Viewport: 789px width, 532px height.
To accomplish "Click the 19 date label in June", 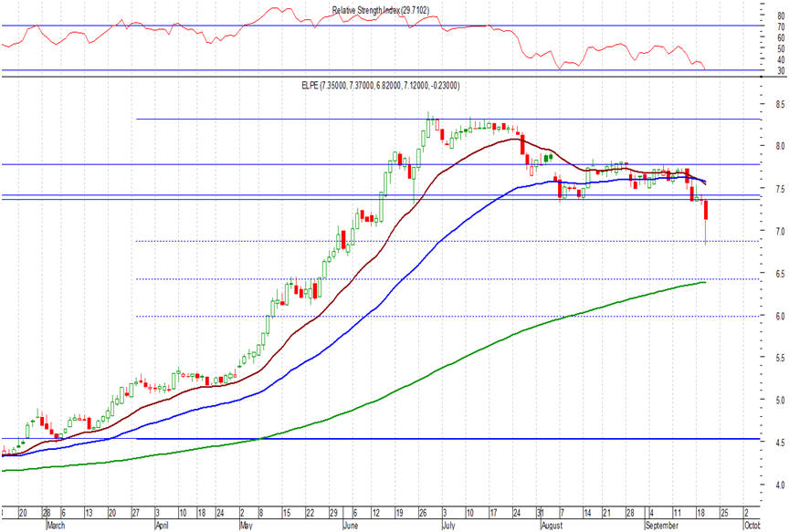I will [x=400, y=514].
